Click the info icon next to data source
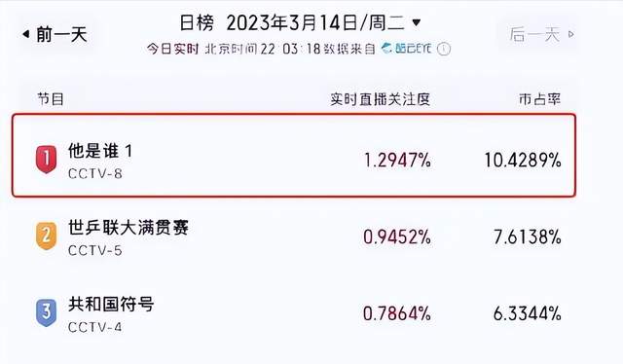The height and width of the screenshot is (364, 623). [444, 50]
